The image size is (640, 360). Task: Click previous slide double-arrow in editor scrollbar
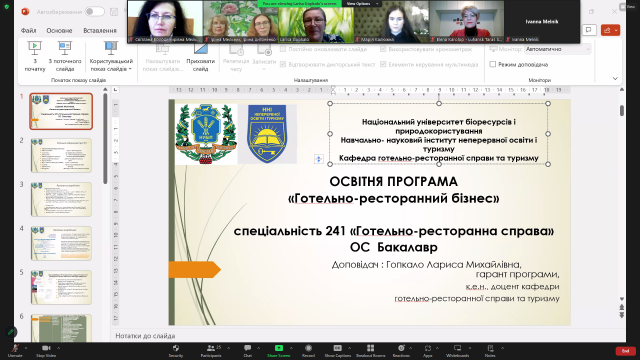tap(622, 307)
